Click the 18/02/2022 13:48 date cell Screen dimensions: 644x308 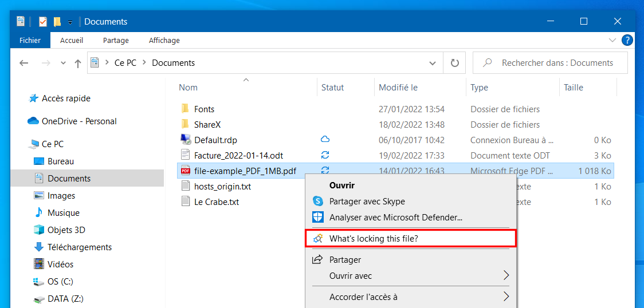click(x=411, y=125)
